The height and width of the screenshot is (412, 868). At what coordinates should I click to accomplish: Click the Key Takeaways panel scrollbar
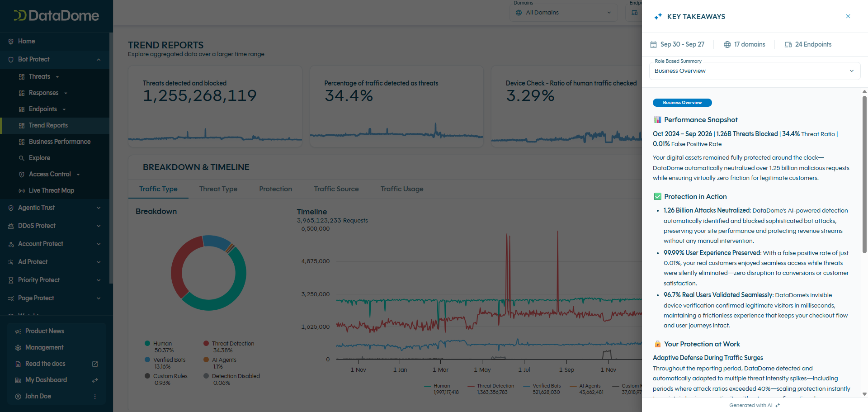tap(864, 175)
